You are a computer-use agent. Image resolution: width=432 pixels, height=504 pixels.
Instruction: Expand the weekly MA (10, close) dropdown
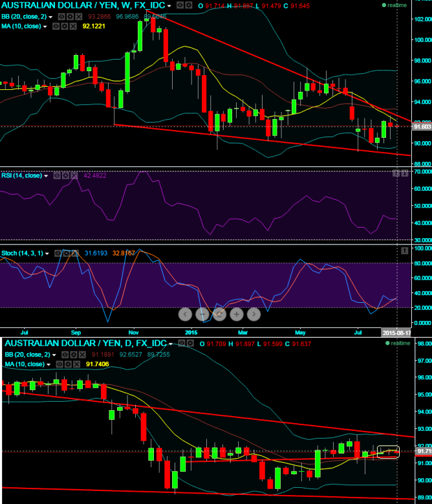[45, 27]
